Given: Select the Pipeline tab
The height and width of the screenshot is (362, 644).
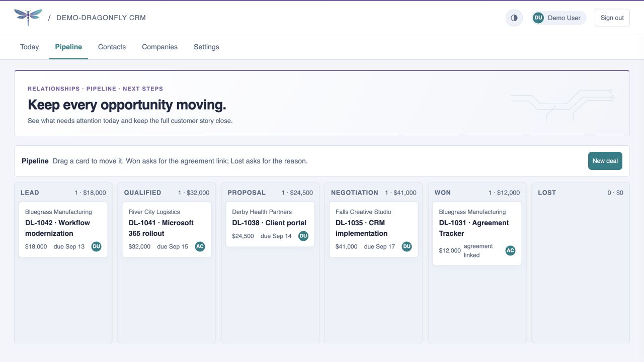Looking at the screenshot, I should [68, 47].
